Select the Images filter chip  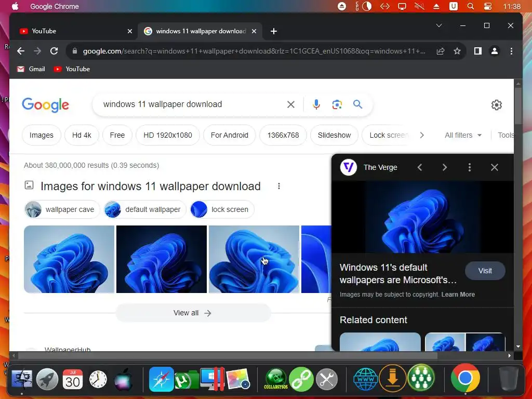coord(42,135)
